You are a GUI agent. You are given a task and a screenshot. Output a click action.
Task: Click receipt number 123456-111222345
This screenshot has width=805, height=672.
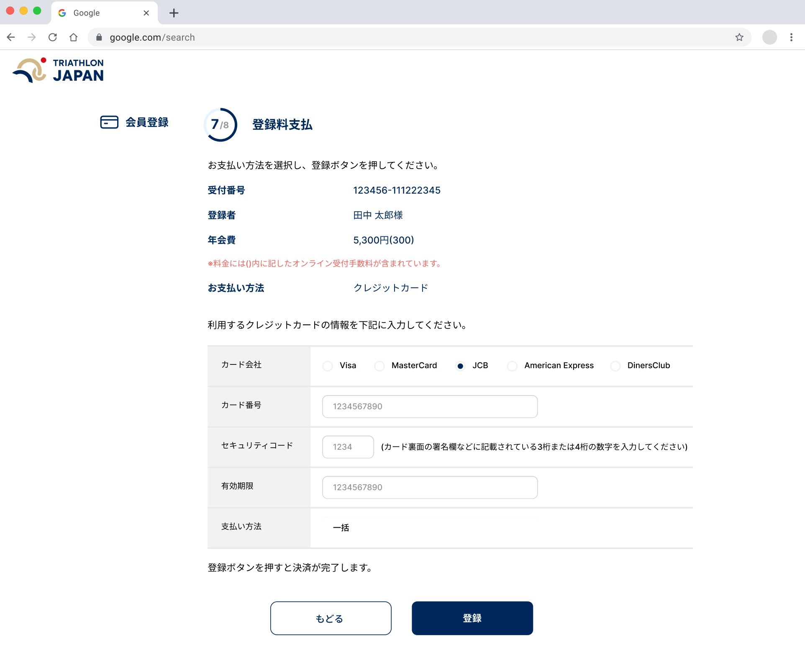(397, 190)
